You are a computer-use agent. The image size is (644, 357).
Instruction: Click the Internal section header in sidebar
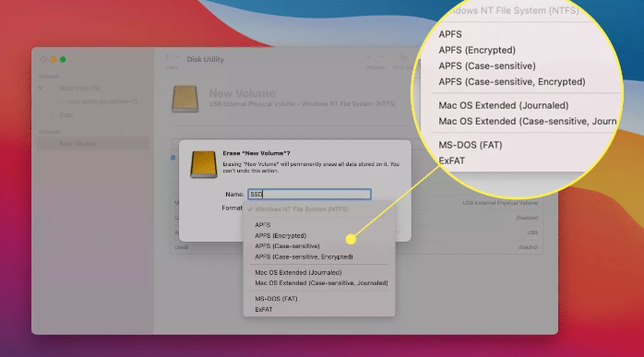(49, 77)
